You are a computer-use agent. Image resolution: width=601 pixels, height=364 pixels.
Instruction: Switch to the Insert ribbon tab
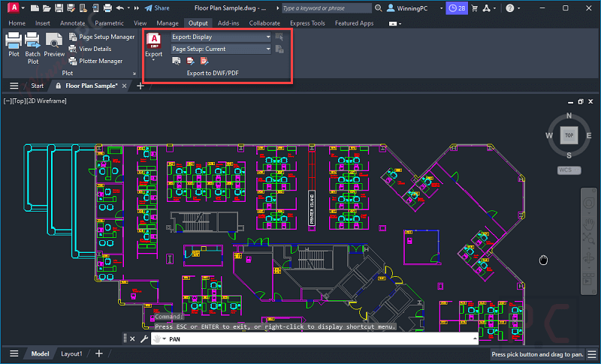43,23
